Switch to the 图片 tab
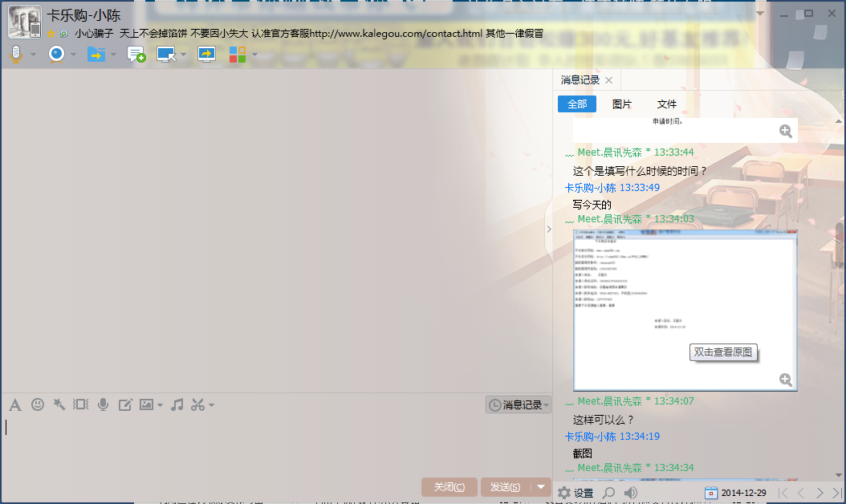This screenshot has height=504, width=846. 622,104
